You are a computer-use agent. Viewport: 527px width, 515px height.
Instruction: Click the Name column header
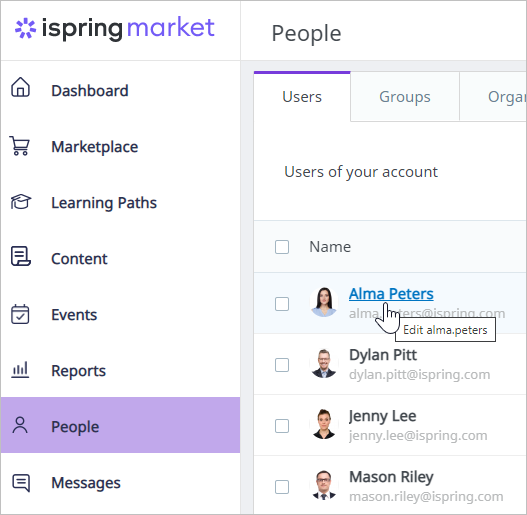pos(330,247)
